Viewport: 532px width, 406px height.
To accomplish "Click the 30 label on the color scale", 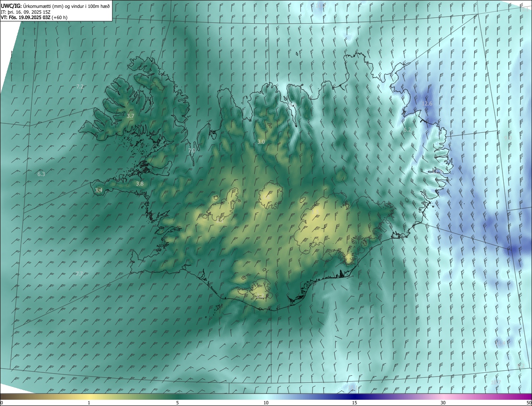I will [x=443, y=403].
